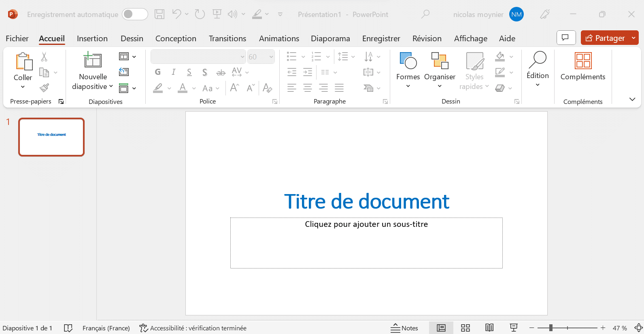Image resolution: width=644 pixels, height=334 pixels.
Task: Expand the Coller paste options arrow
Action: [x=23, y=87]
